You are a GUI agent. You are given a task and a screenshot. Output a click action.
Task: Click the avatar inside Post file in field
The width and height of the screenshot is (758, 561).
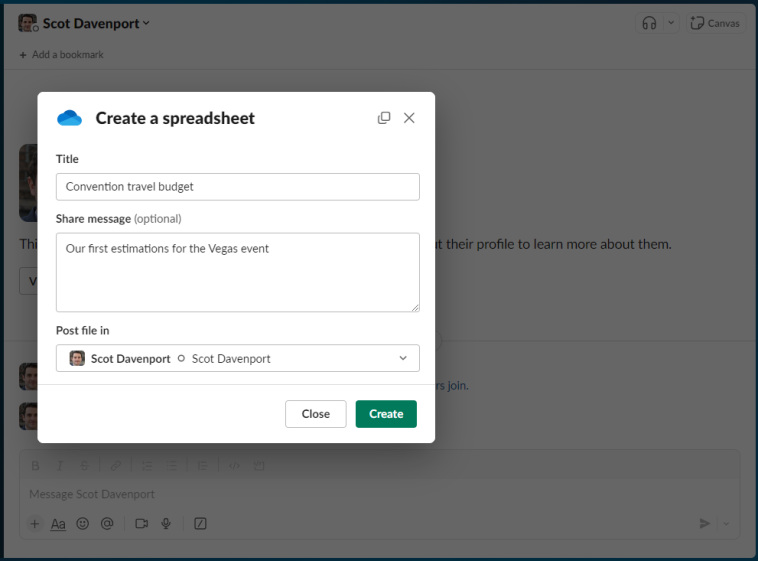[x=77, y=358]
